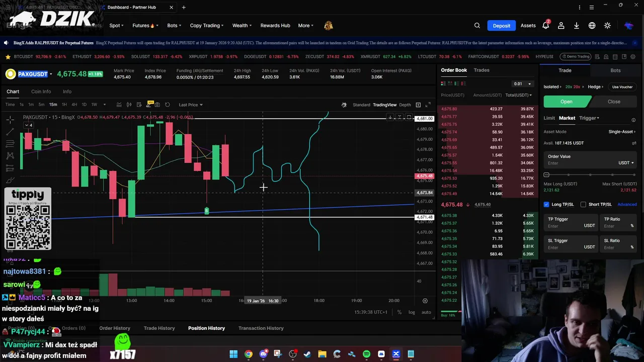Open Trade History tab
The image size is (644, 362).
[159, 328]
